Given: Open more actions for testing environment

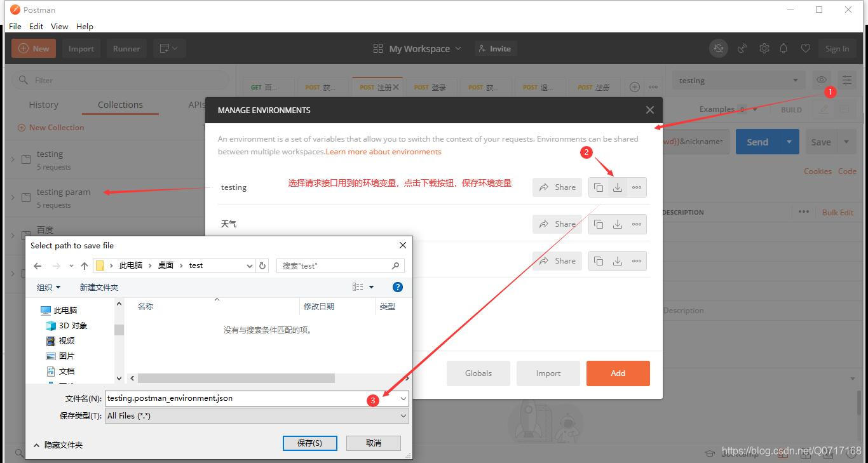Looking at the screenshot, I should tap(637, 187).
